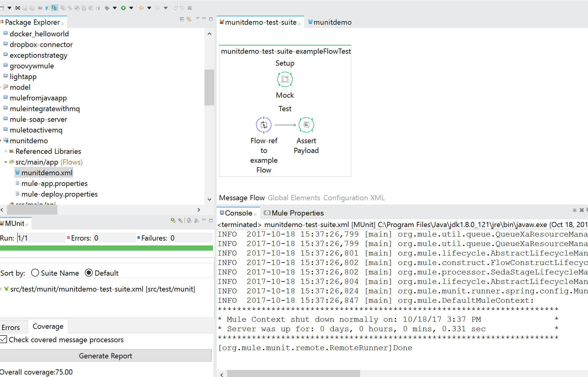Click the Console horizontal scrollbar thumb

[x=294, y=374]
